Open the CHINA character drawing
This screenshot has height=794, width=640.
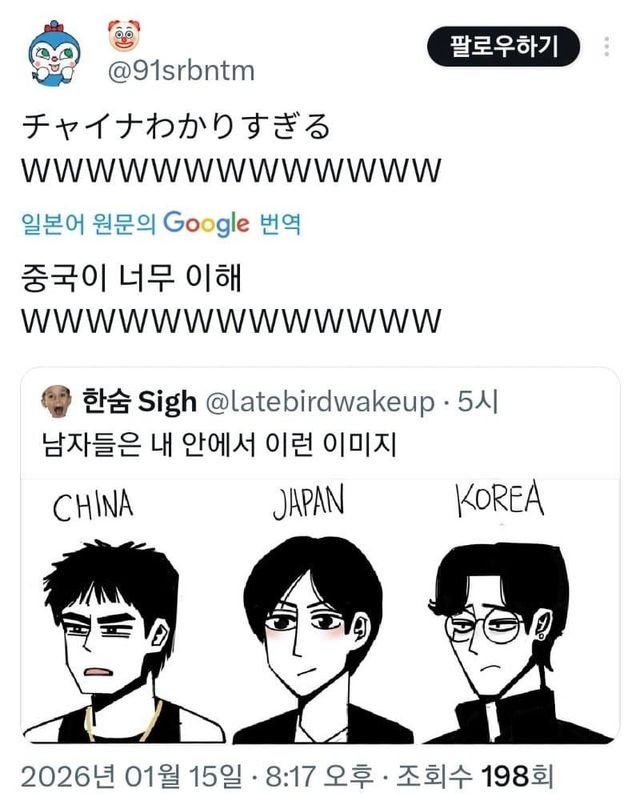click(124, 612)
